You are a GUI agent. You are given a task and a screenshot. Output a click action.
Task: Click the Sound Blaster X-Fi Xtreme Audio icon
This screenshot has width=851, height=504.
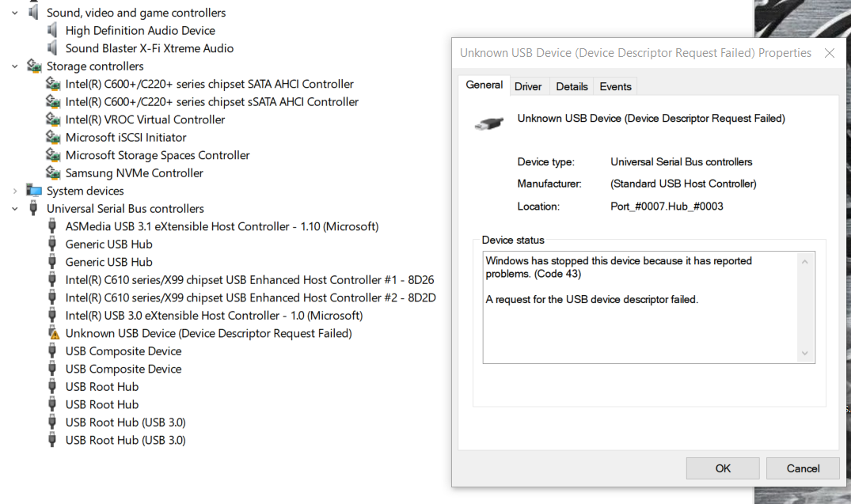tap(53, 48)
